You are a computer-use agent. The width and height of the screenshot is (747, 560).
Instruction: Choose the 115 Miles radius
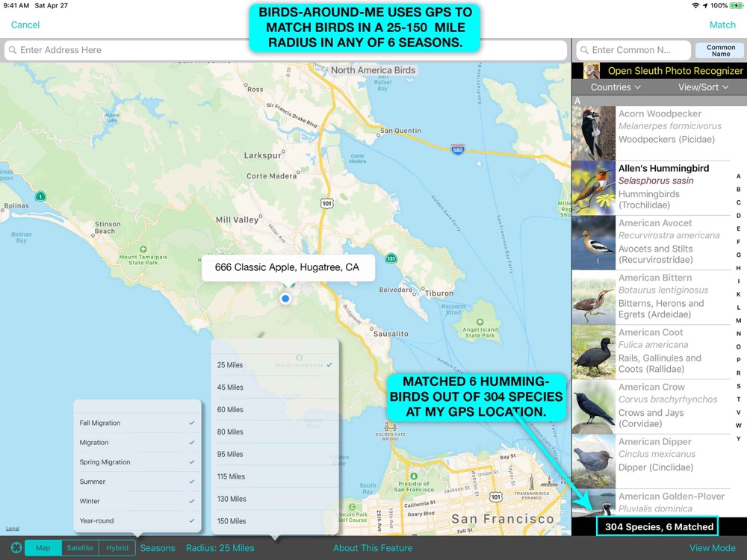(x=275, y=476)
